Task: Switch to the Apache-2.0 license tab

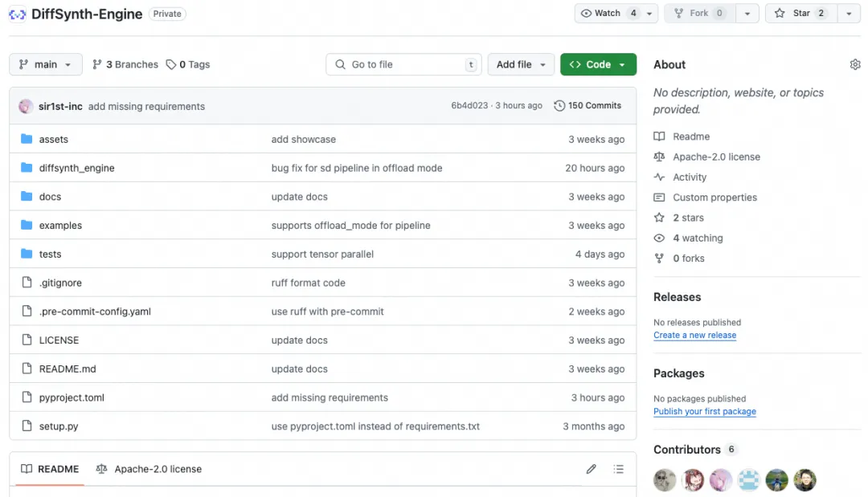Action: click(149, 469)
